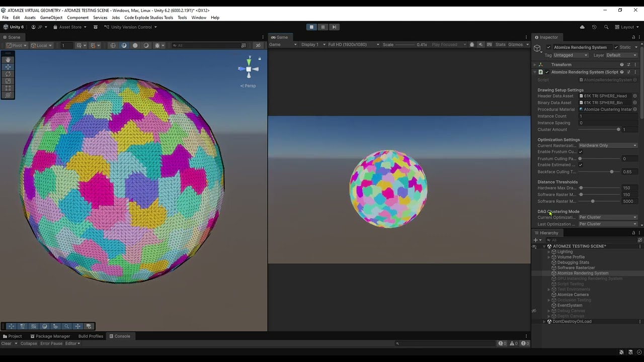Toggle scene visibility eye in Hierarchy

pyautogui.click(x=534, y=246)
